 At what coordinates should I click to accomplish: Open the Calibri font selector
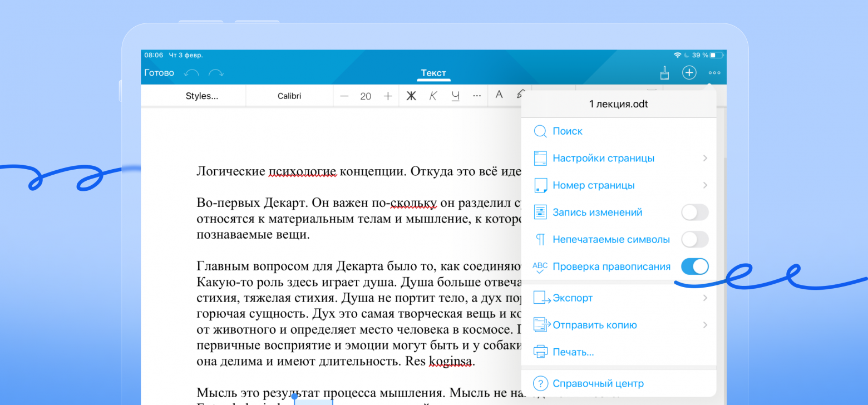289,96
